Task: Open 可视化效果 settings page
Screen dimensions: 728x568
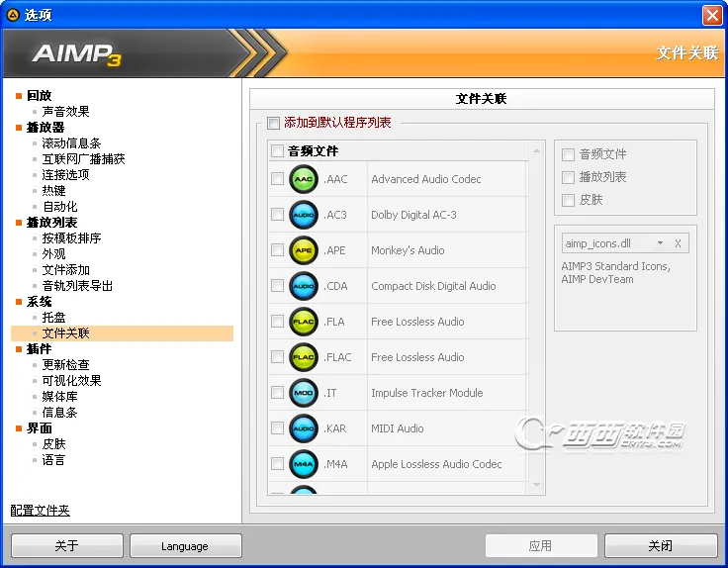Action: pyautogui.click(x=71, y=380)
